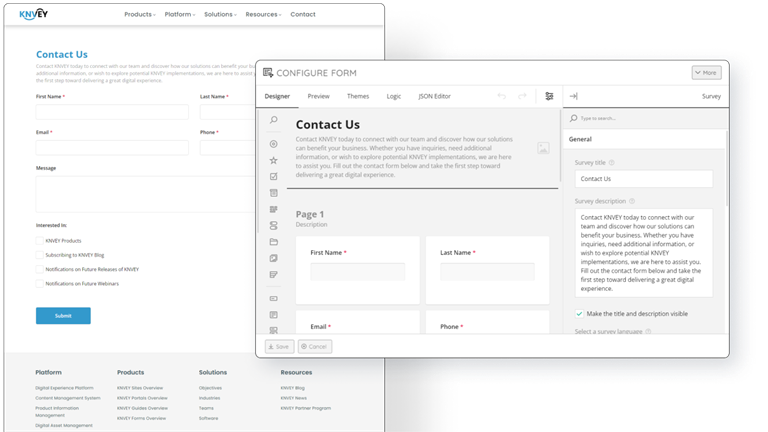
Task: Click the property panel vertical scrollbar
Action: coord(726,169)
